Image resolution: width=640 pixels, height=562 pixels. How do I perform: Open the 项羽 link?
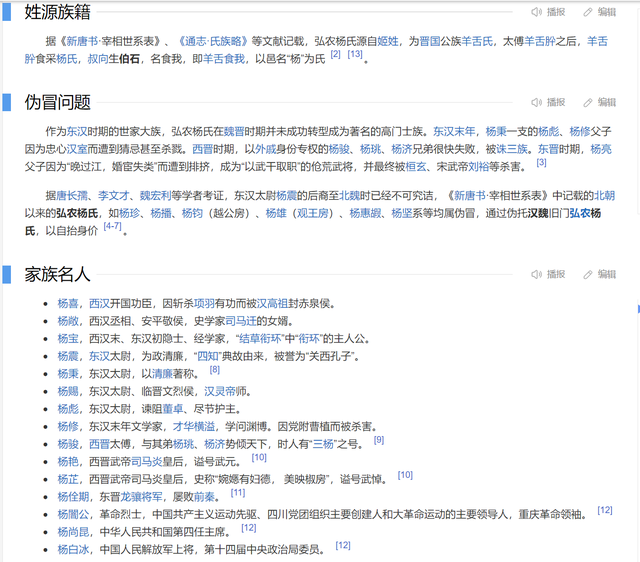click(x=204, y=304)
